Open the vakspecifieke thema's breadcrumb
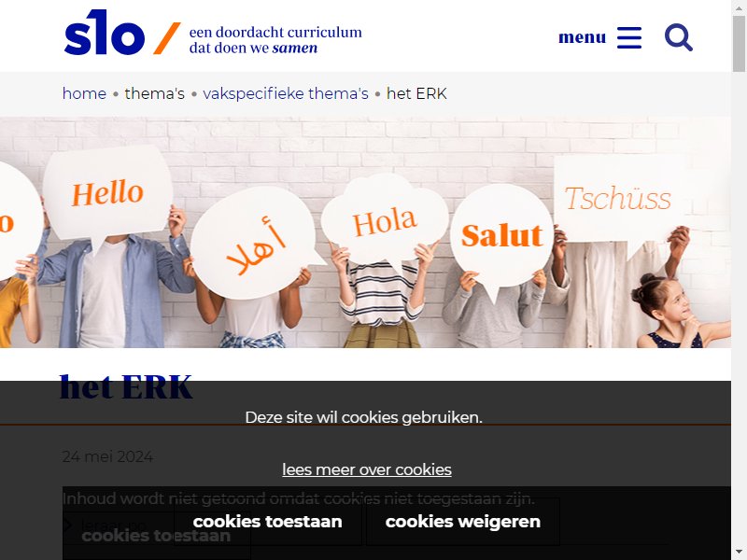747x560 pixels. coord(286,93)
